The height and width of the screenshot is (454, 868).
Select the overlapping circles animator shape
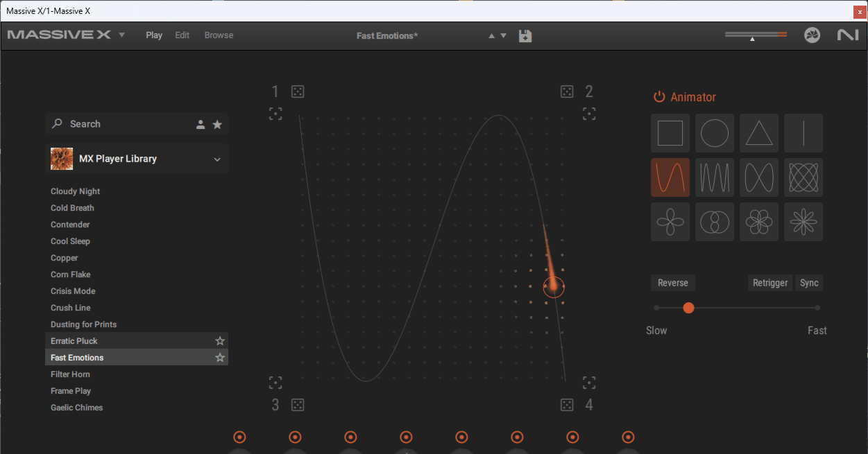715,222
